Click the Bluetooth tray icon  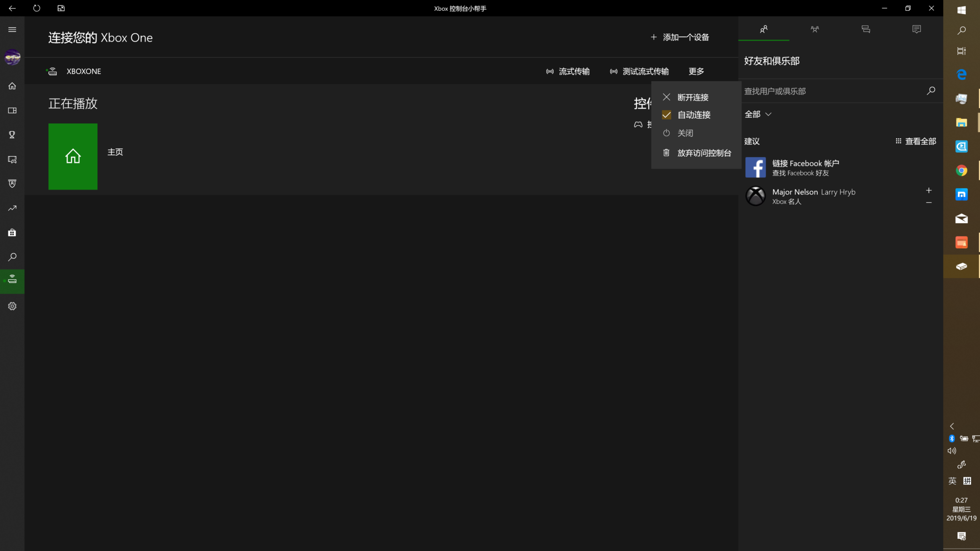[x=952, y=438]
